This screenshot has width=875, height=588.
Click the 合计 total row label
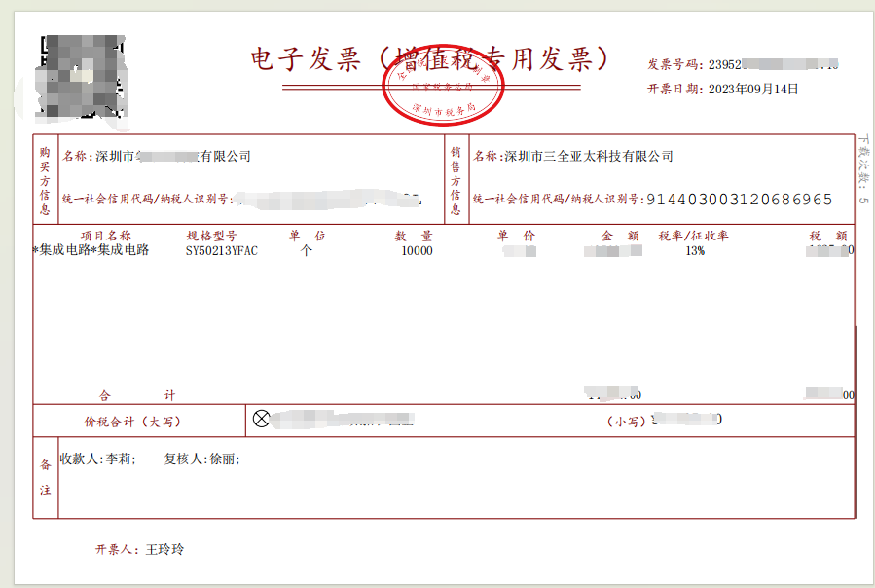pos(137,395)
